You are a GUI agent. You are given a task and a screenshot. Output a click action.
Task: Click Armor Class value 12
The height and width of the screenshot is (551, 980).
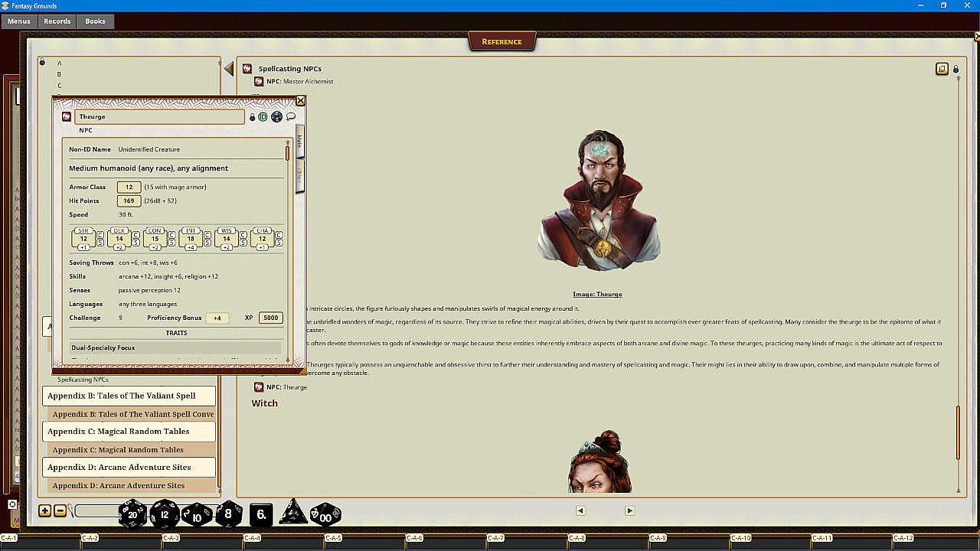tap(129, 187)
